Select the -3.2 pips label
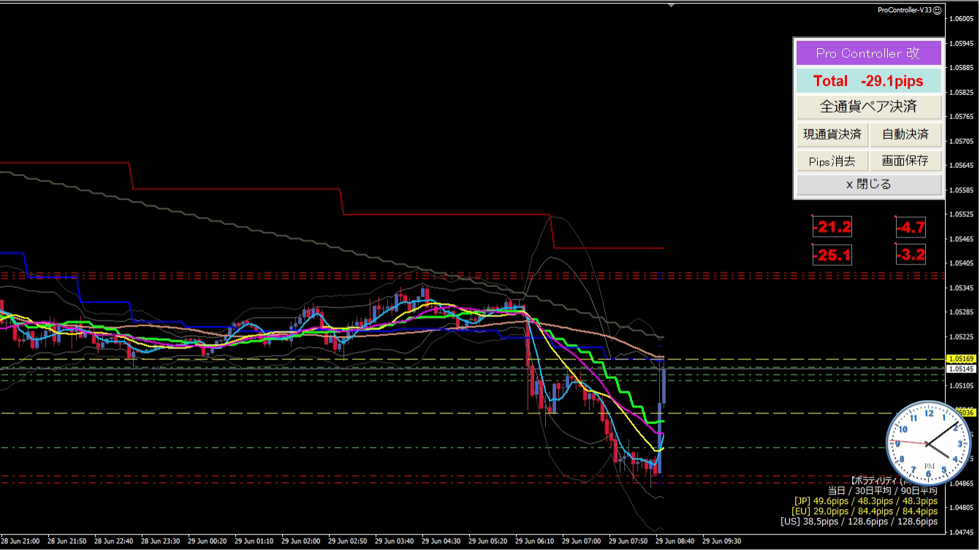The width and height of the screenshot is (980, 550). (911, 255)
